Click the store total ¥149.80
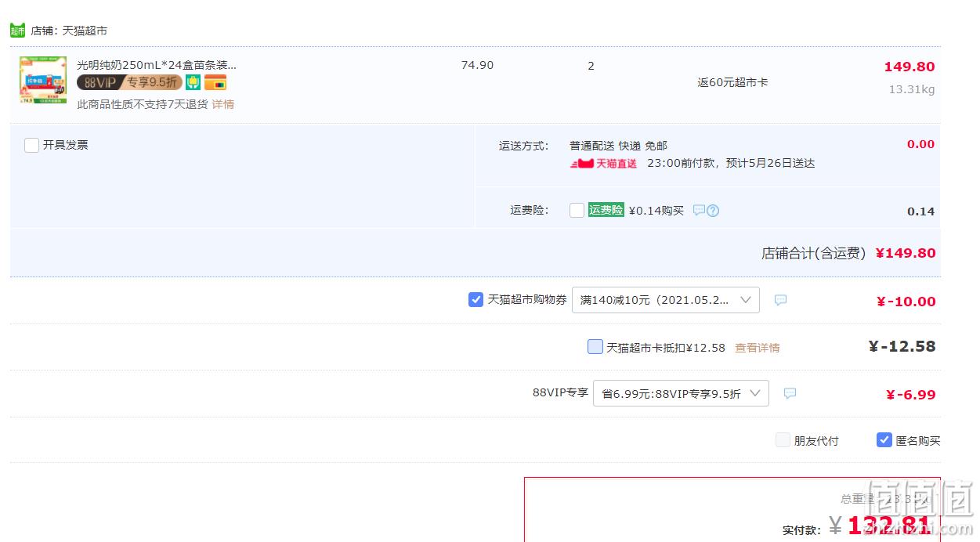The width and height of the screenshot is (980, 542). point(906,253)
